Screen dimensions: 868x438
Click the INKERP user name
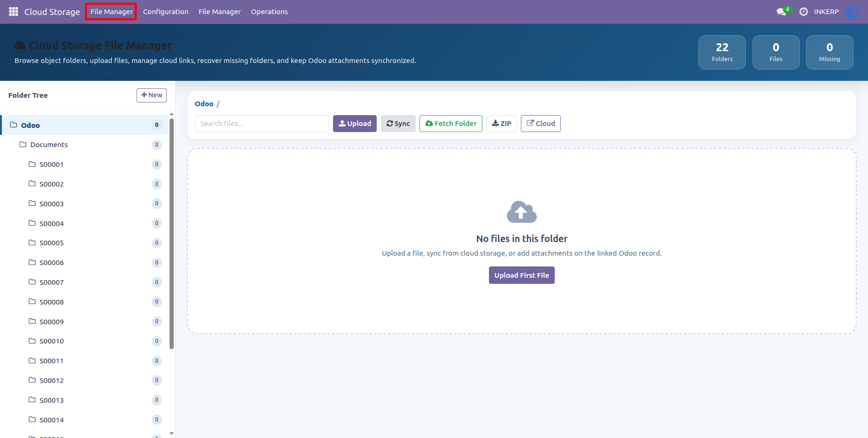pos(826,12)
